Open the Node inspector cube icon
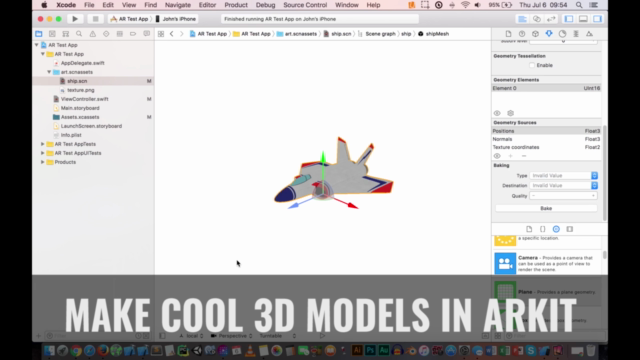 [535, 34]
